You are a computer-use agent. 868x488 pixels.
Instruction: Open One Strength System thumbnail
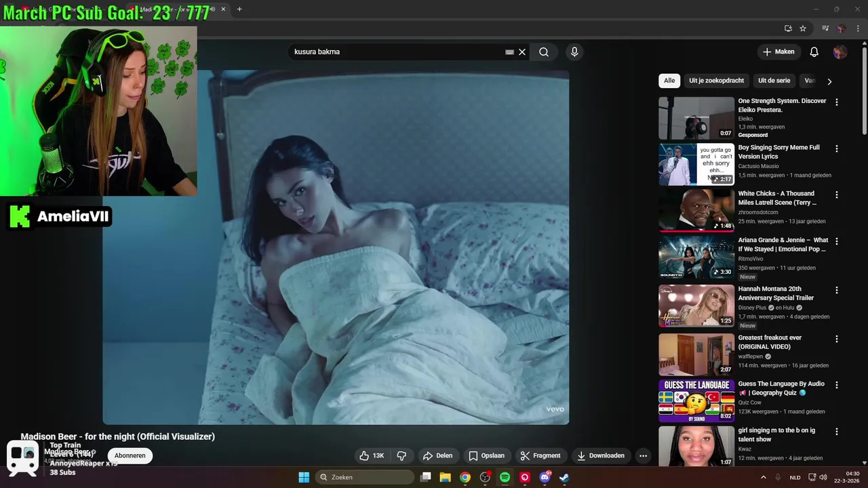696,118
